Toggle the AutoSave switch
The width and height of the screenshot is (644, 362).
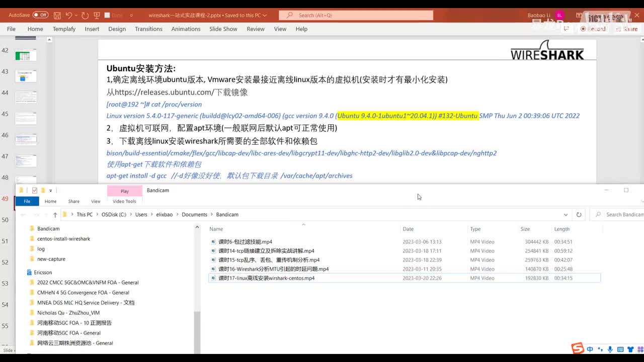click(x=40, y=15)
